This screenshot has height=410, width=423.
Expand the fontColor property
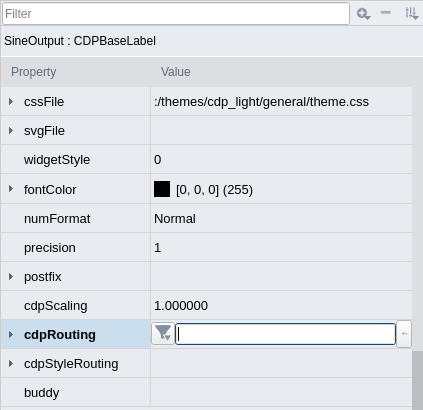(x=11, y=189)
